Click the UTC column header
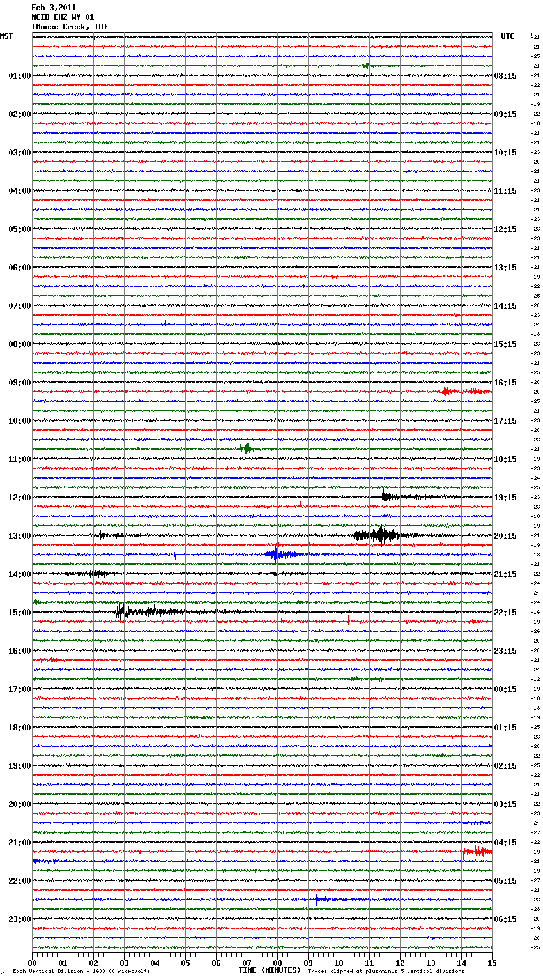The height and width of the screenshot is (980, 543). [507, 36]
